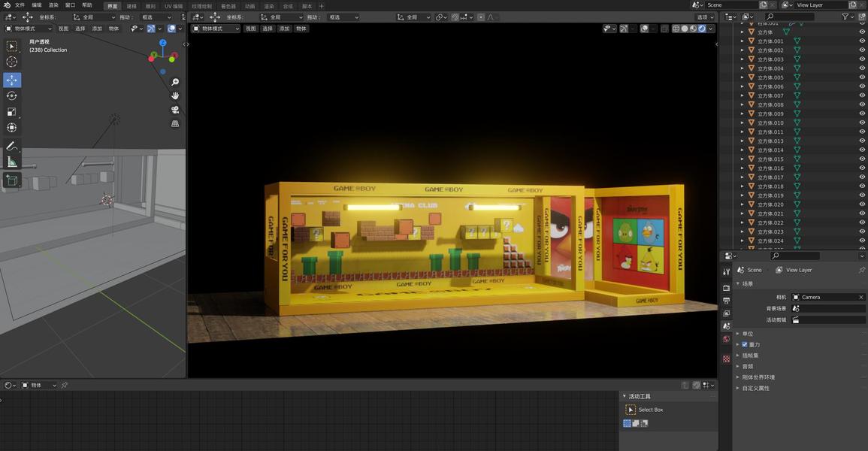Viewport: 868px width, 451px height.
Task: Click the zoom magnifier in left viewport
Action: point(175,82)
